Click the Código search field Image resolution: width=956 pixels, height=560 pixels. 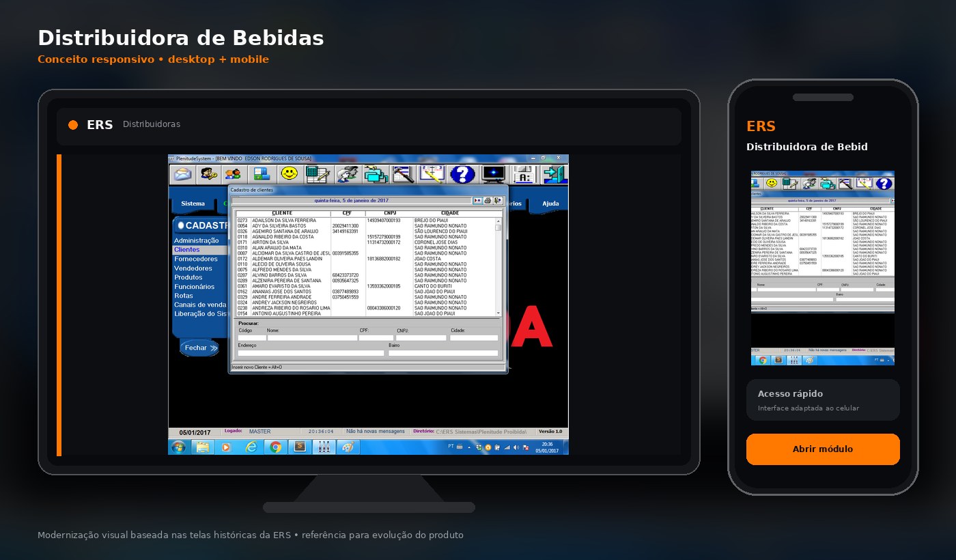251,337
